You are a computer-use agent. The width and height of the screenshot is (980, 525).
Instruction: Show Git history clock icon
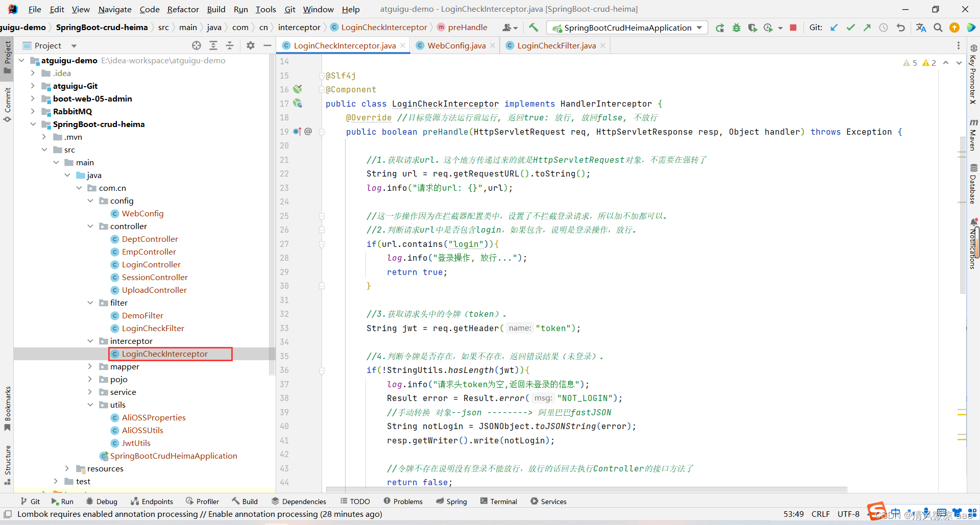pyautogui.click(x=884, y=28)
